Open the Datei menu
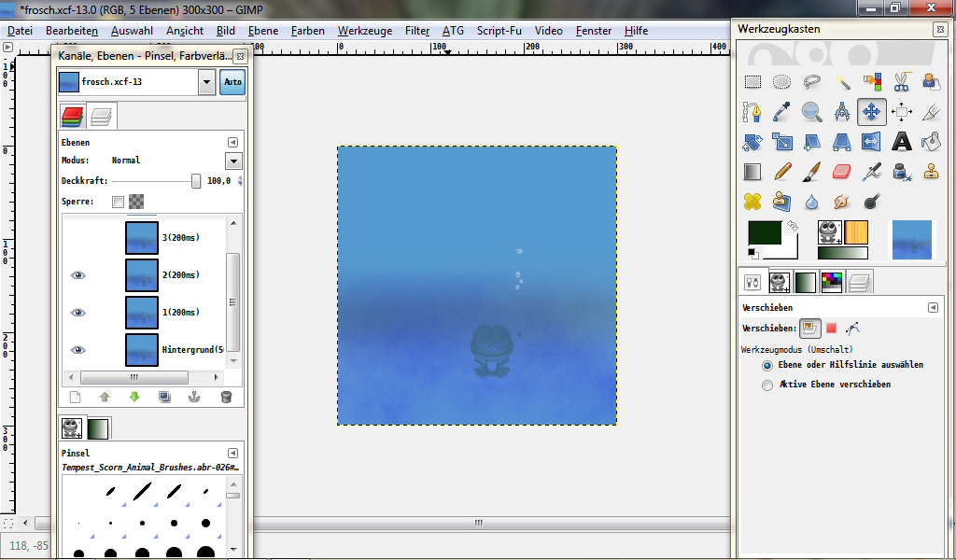The width and height of the screenshot is (956, 560). (21, 31)
